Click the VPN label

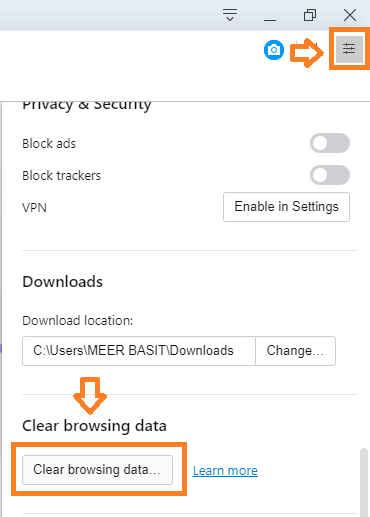point(34,207)
